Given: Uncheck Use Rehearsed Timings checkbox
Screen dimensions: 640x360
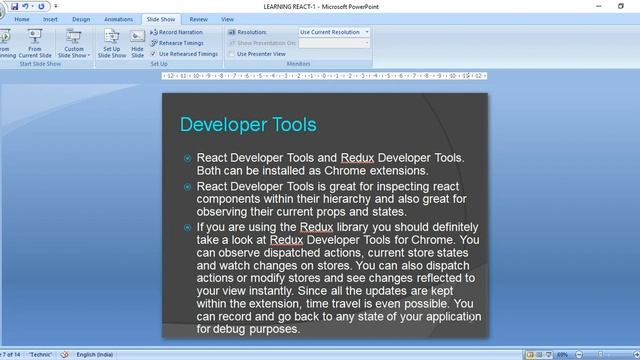Looking at the screenshot, I should tap(153, 54).
